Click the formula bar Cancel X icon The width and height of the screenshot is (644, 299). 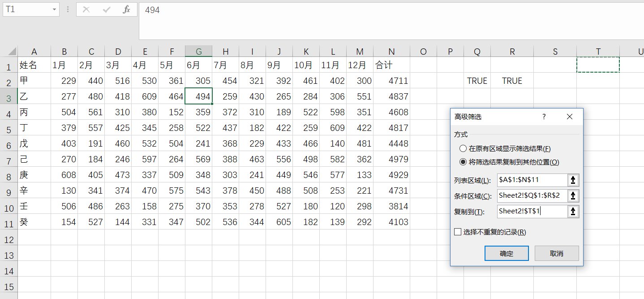[86, 9]
